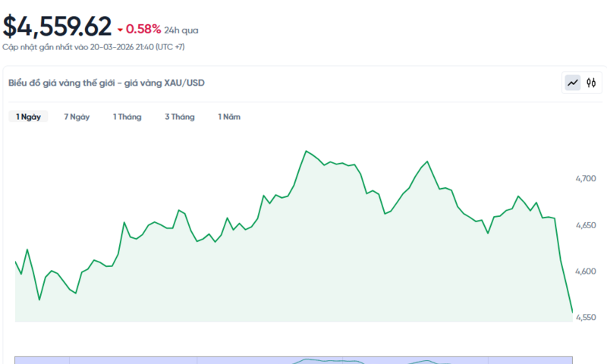The image size is (607, 364).
Task: Click the last updated timestamp text
Action: coord(93,47)
